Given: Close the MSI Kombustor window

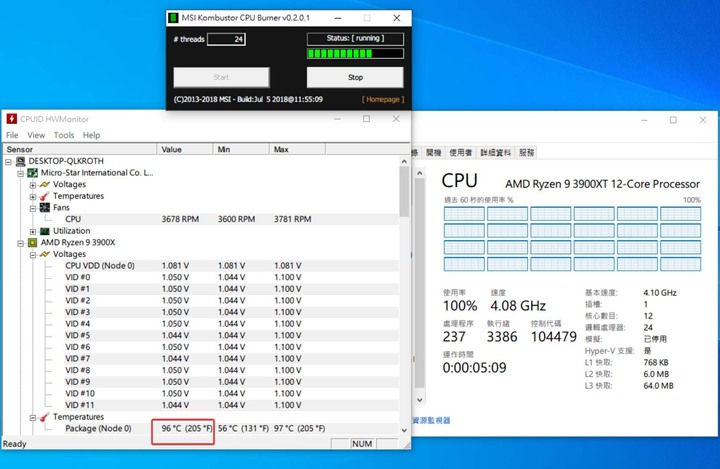Looking at the screenshot, I should (x=397, y=18).
